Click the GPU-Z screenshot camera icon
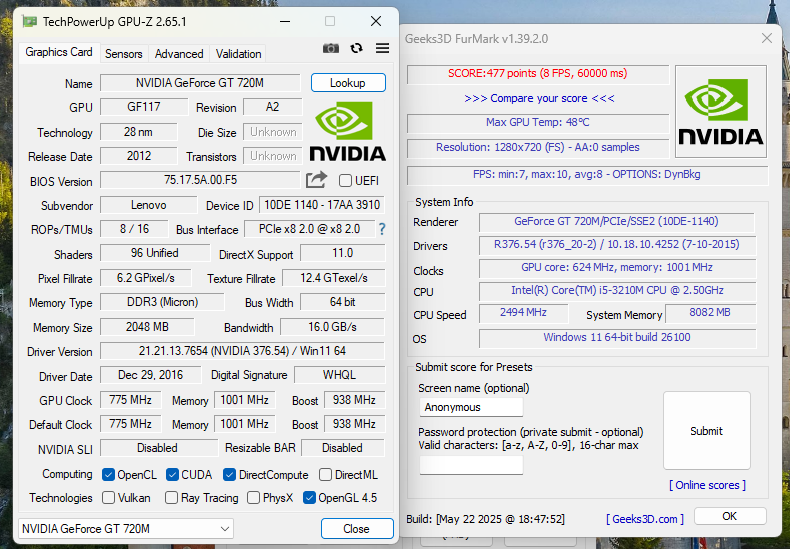 click(331, 48)
